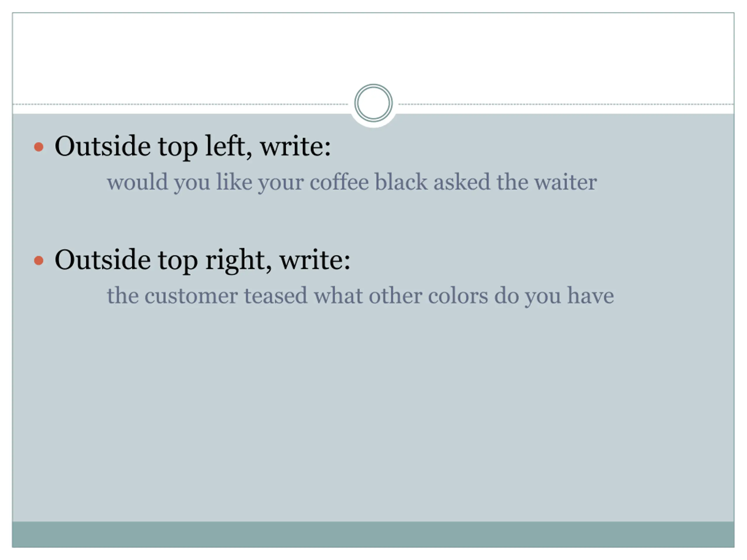Click the word 'colors' in the second sentence
This screenshot has height=560, width=747.
tap(458, 296)
